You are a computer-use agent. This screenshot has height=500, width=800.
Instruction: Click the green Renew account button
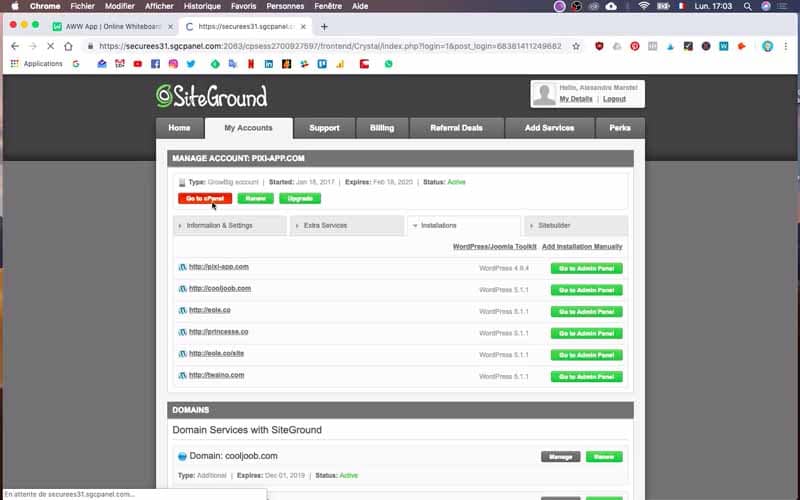(x=256, y=198)
